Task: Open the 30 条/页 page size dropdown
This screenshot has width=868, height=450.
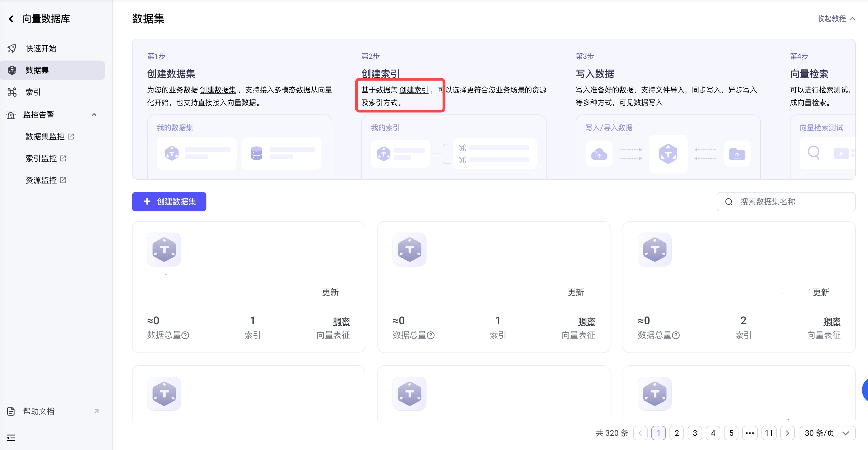Action: pos(827,433)
